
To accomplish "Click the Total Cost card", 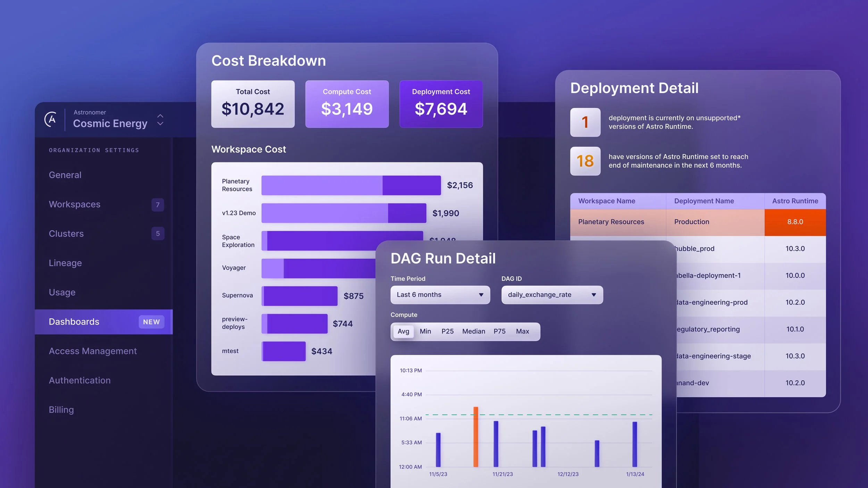I will tap(253, 104).
